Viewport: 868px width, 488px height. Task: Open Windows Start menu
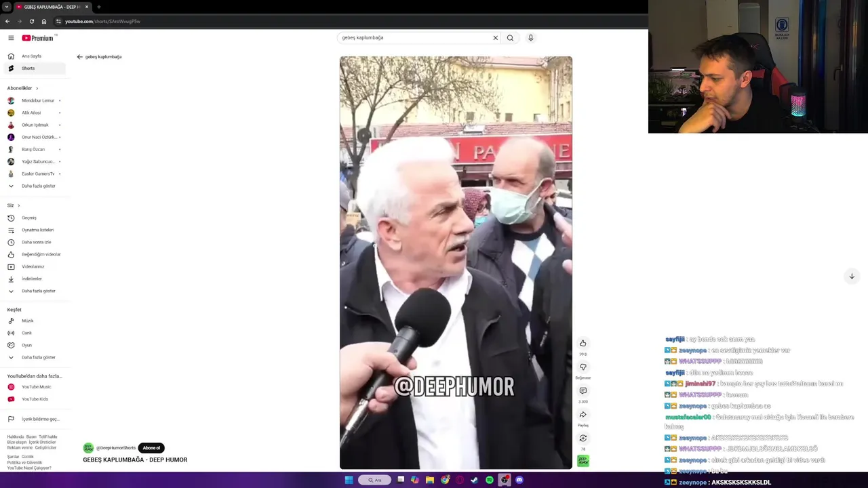click(x=349, y=480)
